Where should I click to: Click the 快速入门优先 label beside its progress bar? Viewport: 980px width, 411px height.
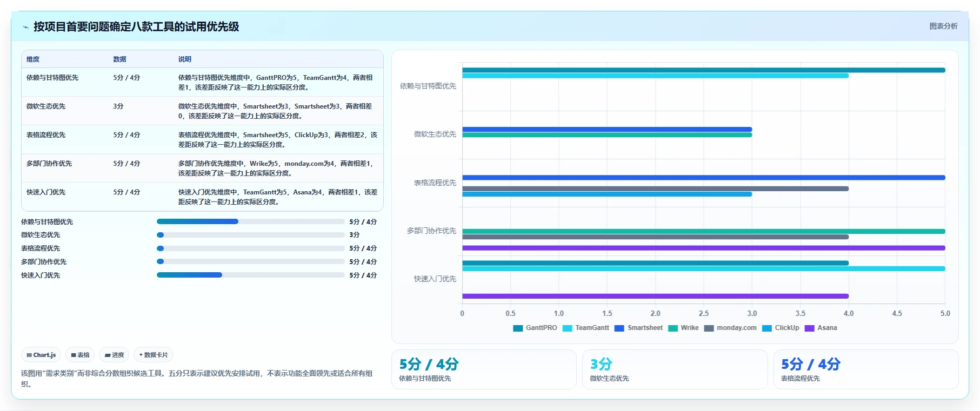[x=41, y=275]
